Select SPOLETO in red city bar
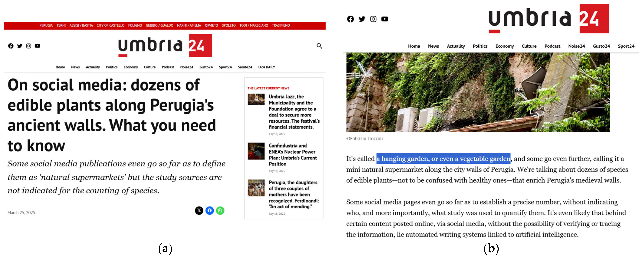644x259 pixels. [x=229, y=26]
